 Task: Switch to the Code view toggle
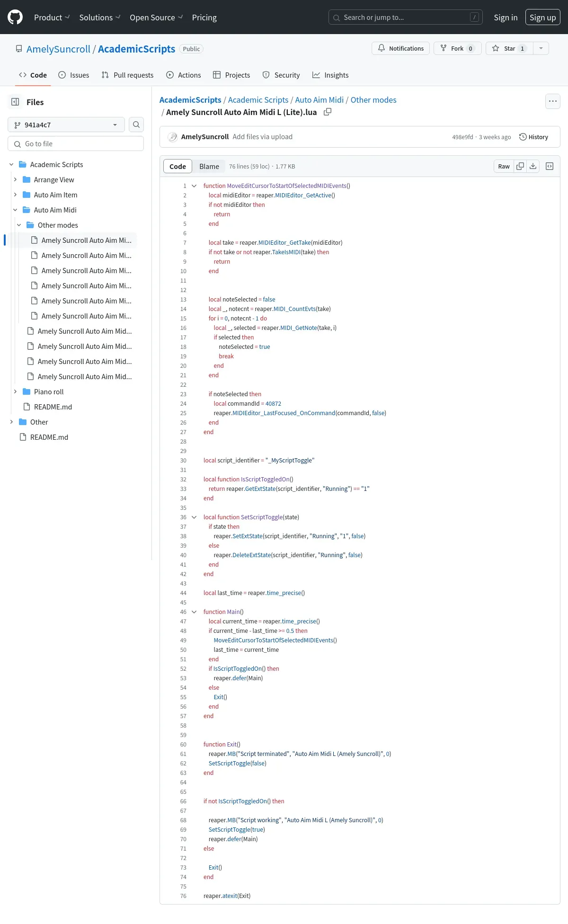177,166
